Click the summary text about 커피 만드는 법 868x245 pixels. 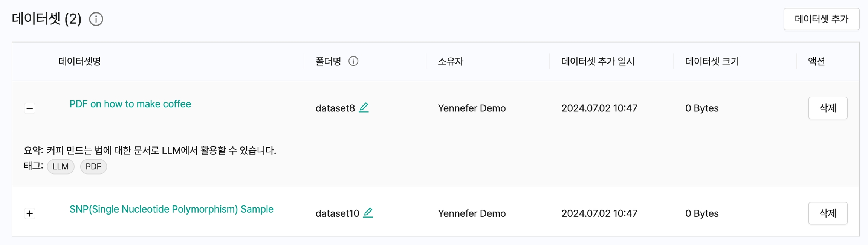[150, 150]
